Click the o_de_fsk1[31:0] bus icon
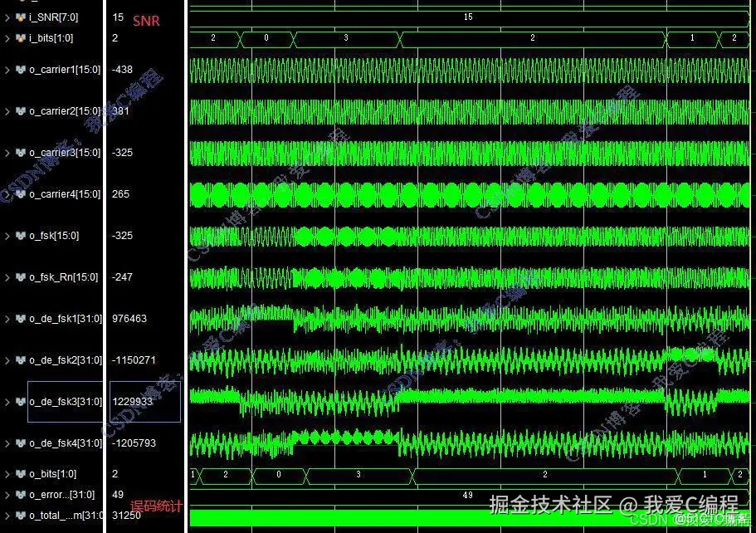The width and height of the screenshot is (756, 533). point(20,319)
